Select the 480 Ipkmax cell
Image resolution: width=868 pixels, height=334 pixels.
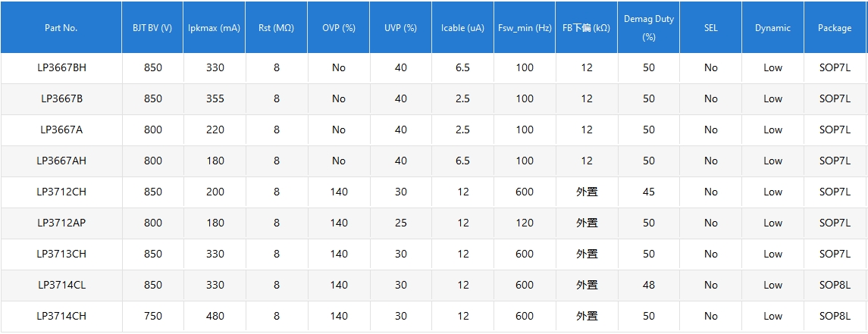click(x=215, y=316)
